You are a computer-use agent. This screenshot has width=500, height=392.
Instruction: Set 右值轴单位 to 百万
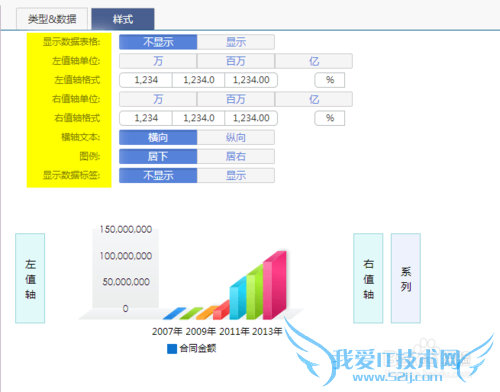pos(236,99)
